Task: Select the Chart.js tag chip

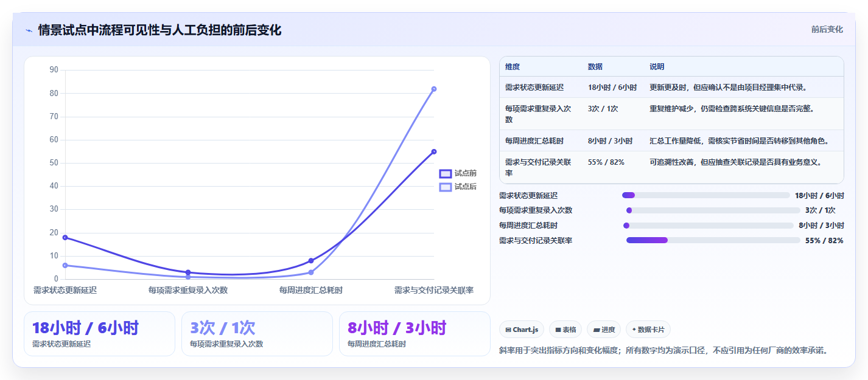Action: [522, 330]
